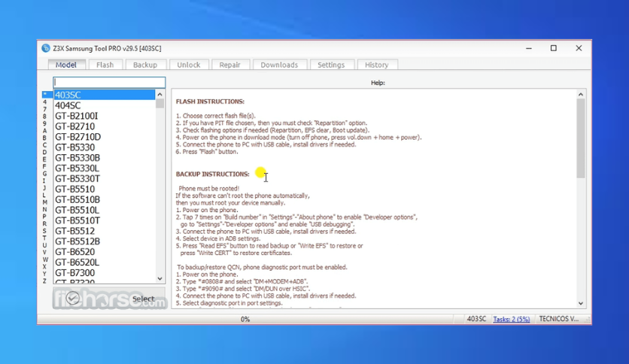Click the checkmark icon on Select button
This screenshot has height=364, width=629.
(x=73, y=299)
